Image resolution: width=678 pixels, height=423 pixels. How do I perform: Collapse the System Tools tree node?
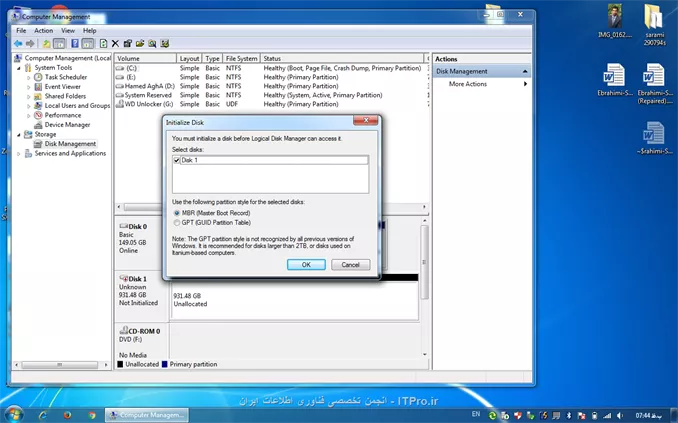[x=19, y=68]
